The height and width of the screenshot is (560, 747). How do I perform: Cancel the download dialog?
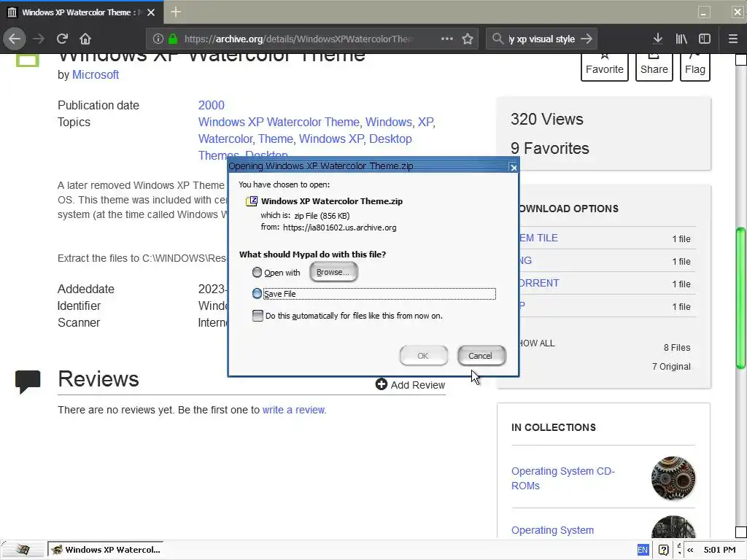(481, 356)
